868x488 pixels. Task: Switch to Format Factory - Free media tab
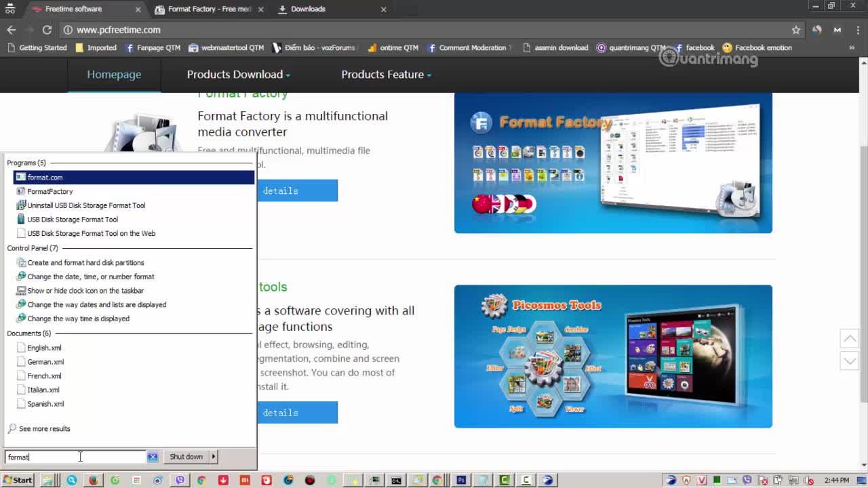209,9
